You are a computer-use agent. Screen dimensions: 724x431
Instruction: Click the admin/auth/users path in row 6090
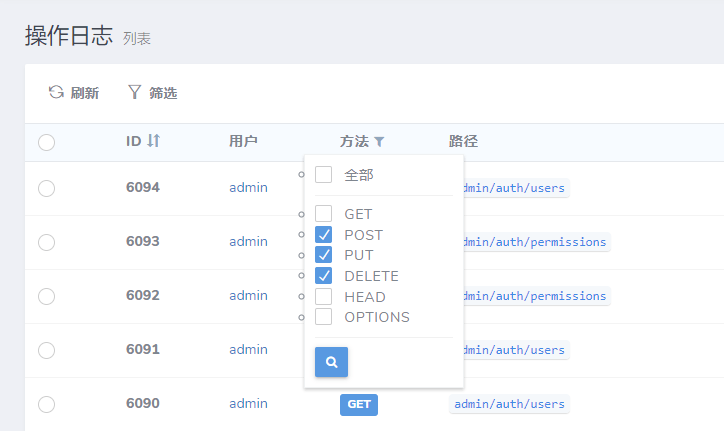509,404
